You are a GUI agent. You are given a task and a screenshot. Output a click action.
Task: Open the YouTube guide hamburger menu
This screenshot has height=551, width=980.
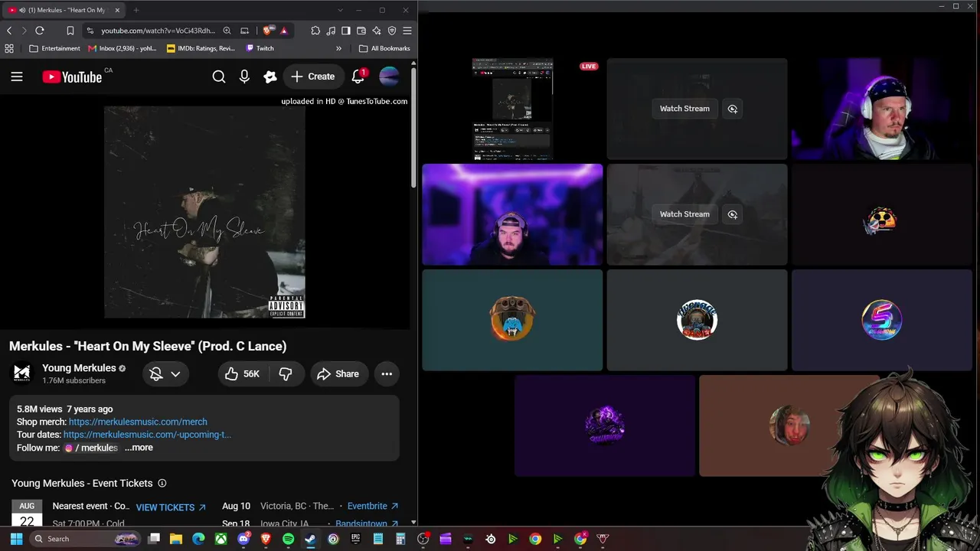tap(17, 77)
